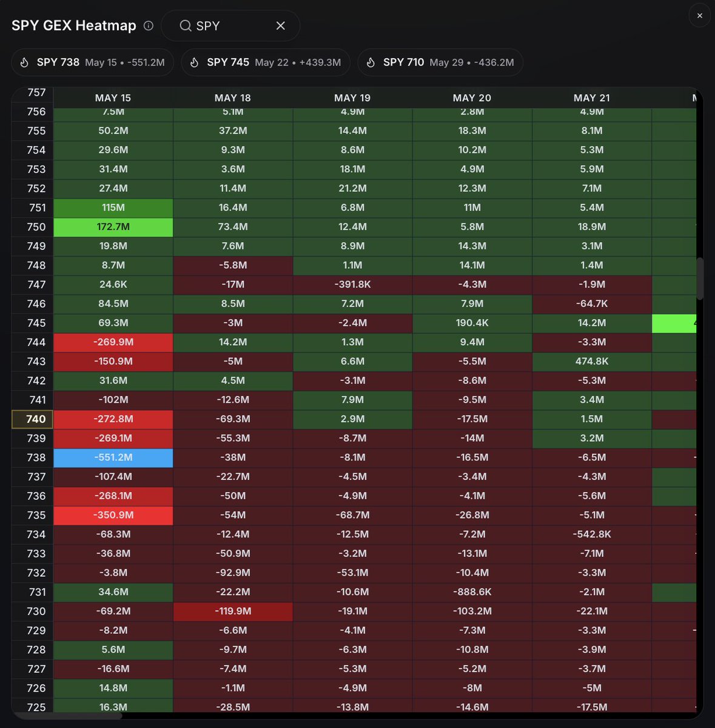
Task: Open the SPY 745 May 22 chip
Action: pos(266,62)
